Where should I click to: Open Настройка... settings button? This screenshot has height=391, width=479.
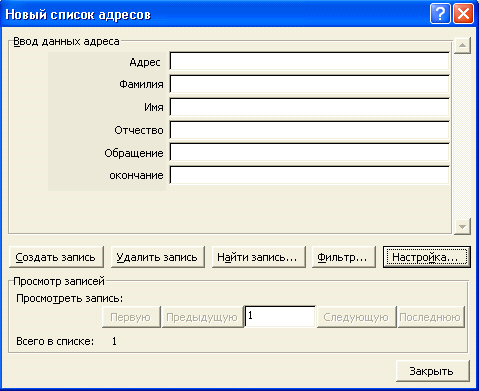pyautogui.click(x=427, y=257)
